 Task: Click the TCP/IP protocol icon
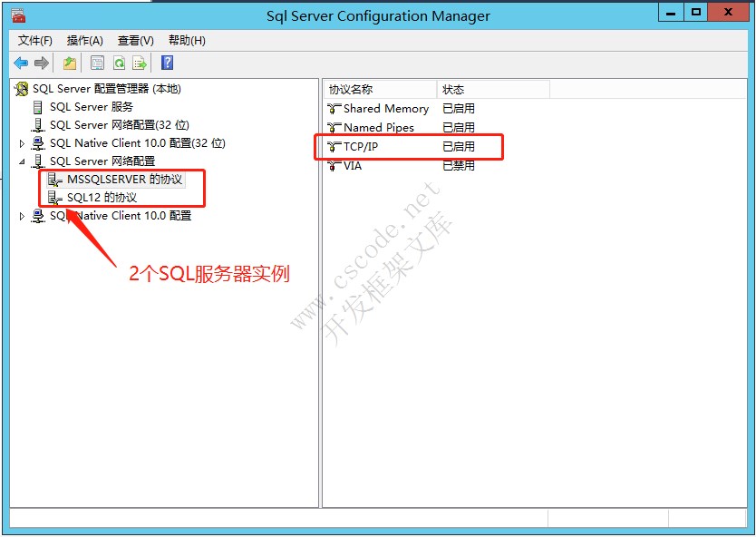[x=334, y=147]
